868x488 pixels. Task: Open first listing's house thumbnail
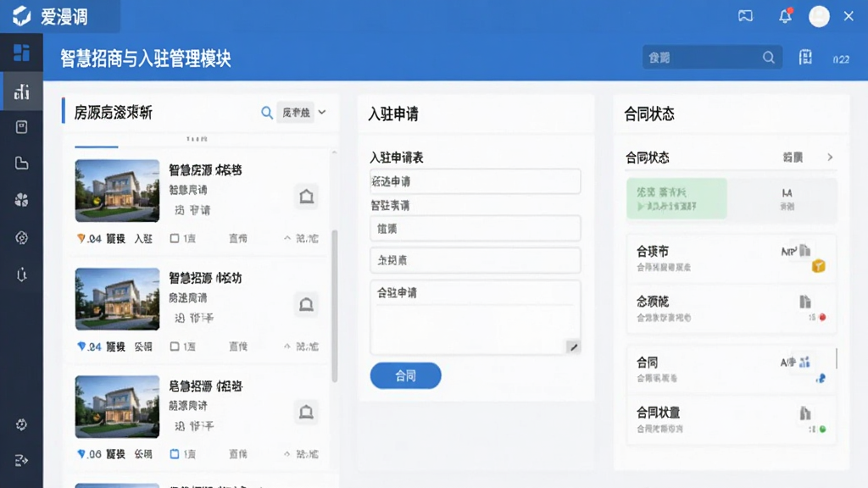(x=117, y=191)
